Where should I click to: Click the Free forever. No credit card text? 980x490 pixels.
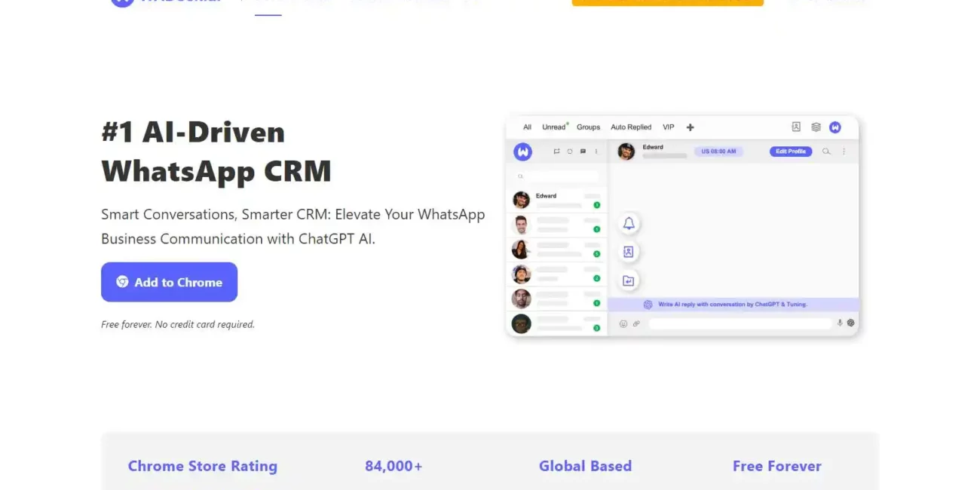tap(178, 325)
